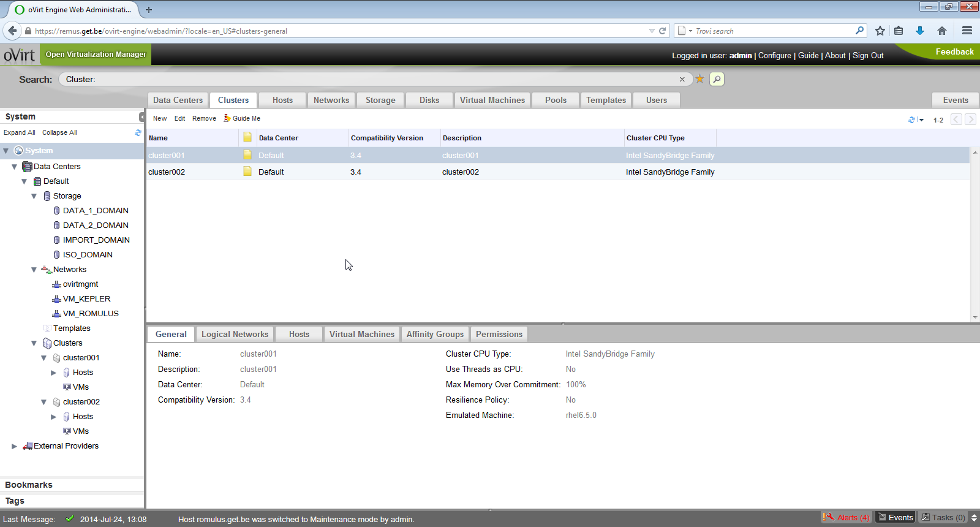Open browser downloads arrow
980x527 pixels.
tap(919, 31)
